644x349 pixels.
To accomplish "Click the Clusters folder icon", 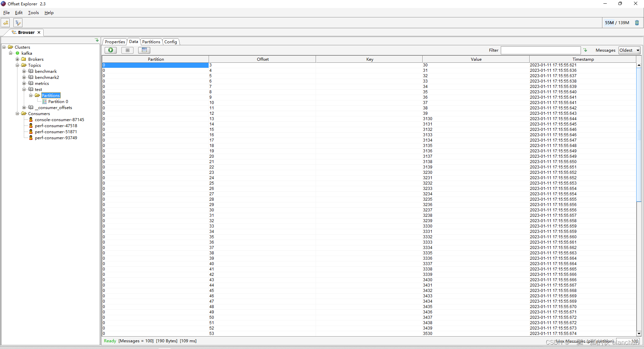I will point(10,47).
